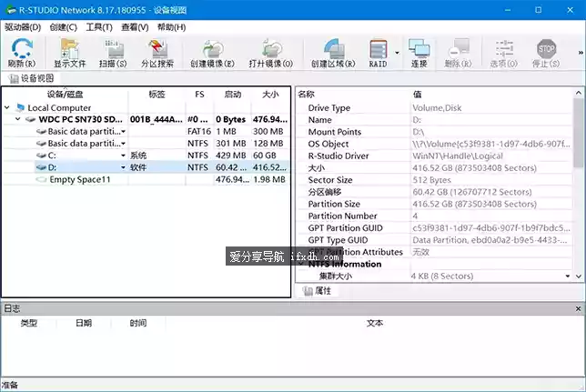Click the properties vertical scrollbar thumb
The width and height of the screenshot is (586, 392).
pos(579,133)
